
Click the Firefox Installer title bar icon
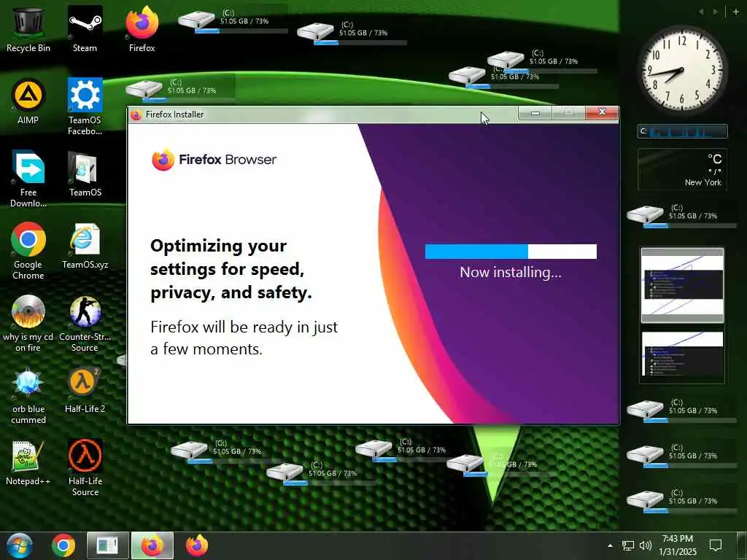136,114
